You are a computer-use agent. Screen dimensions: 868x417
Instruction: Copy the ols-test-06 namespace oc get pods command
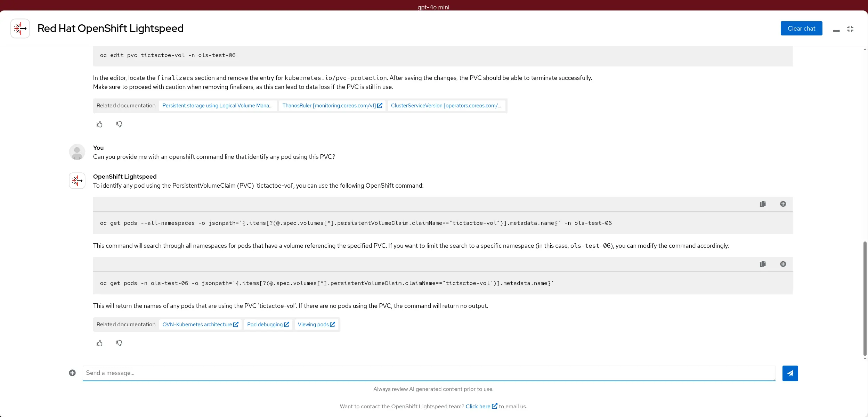763,264
